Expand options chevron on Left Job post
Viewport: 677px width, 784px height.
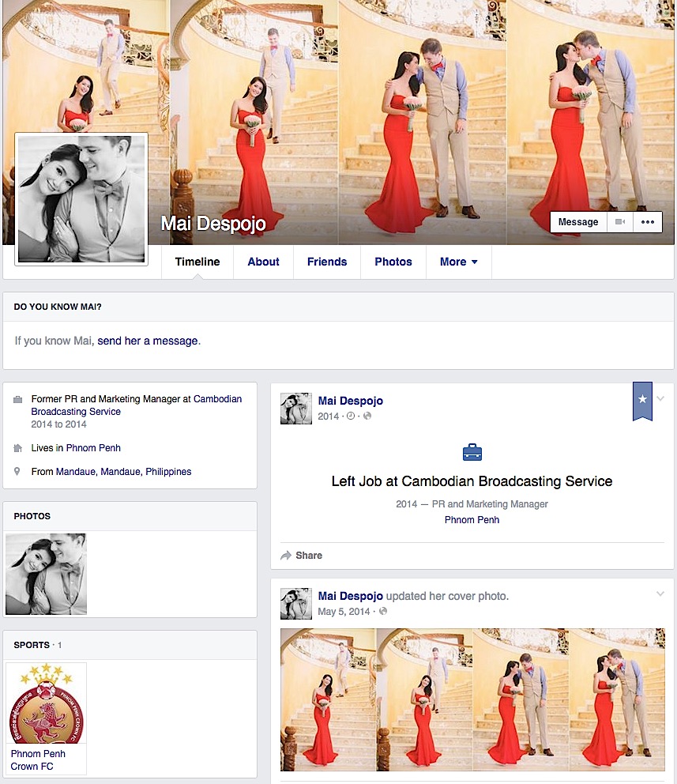click(x=660, y=398)
